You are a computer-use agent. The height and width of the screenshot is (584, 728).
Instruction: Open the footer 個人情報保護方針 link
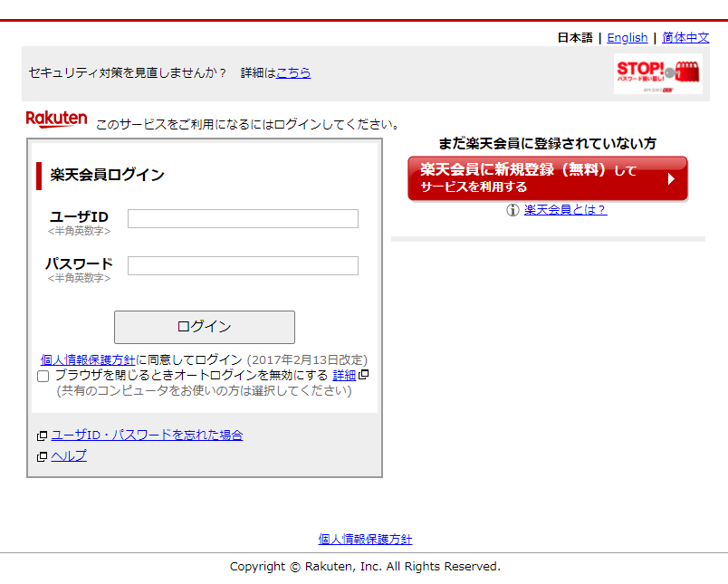(365, 539)
